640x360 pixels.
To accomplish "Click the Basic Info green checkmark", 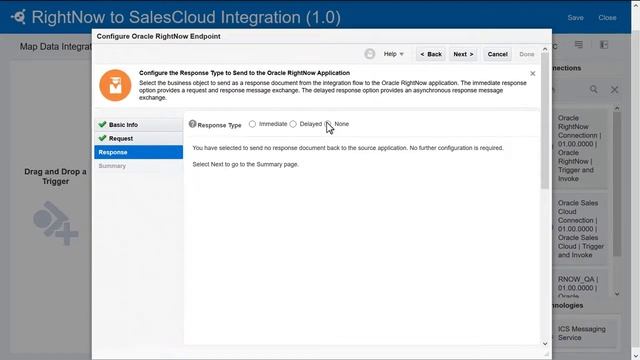I will (x=102, y=124).
